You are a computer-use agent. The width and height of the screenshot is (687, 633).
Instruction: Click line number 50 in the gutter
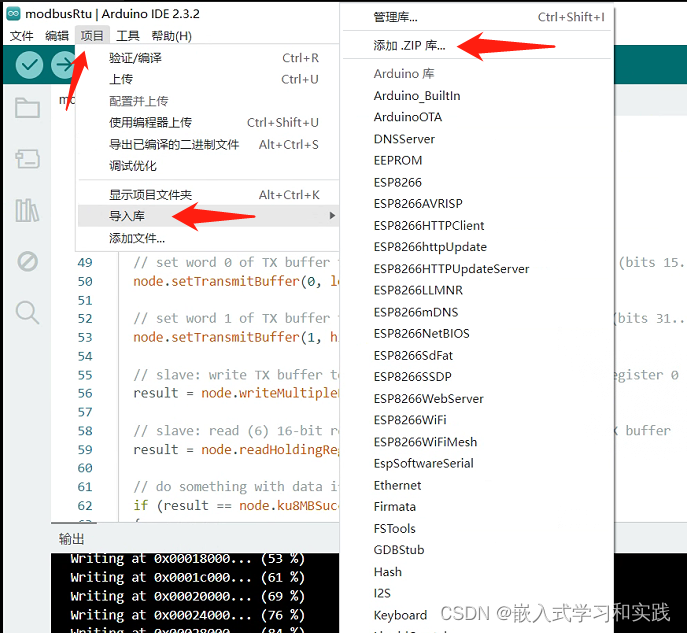[x=85, y=282]
